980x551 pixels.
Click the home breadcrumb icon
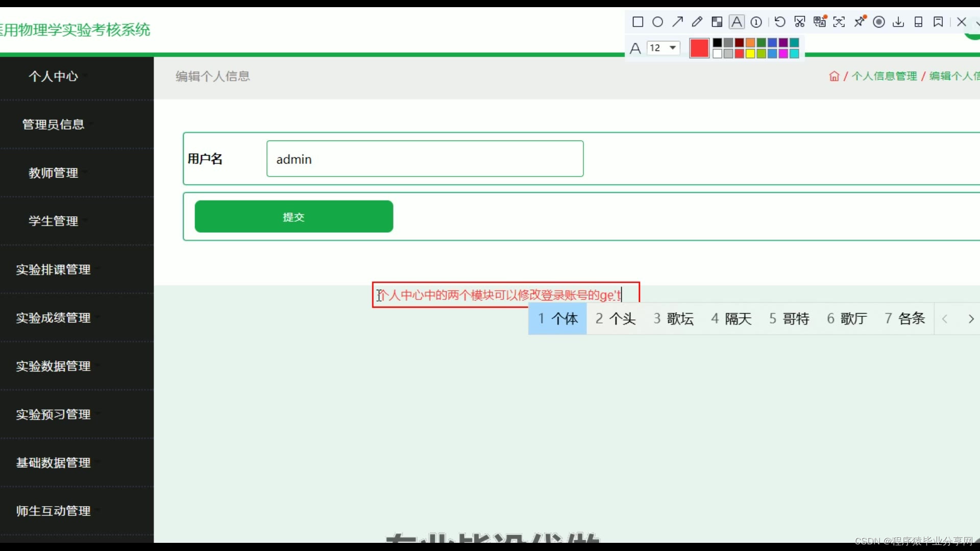834,76
